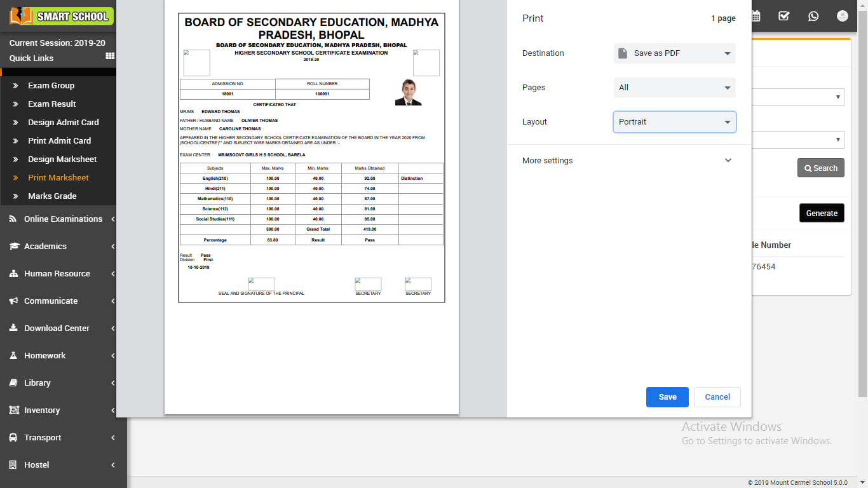
Task: Open the Layout dropdown set to Portrait
Action: click(674, 122)
